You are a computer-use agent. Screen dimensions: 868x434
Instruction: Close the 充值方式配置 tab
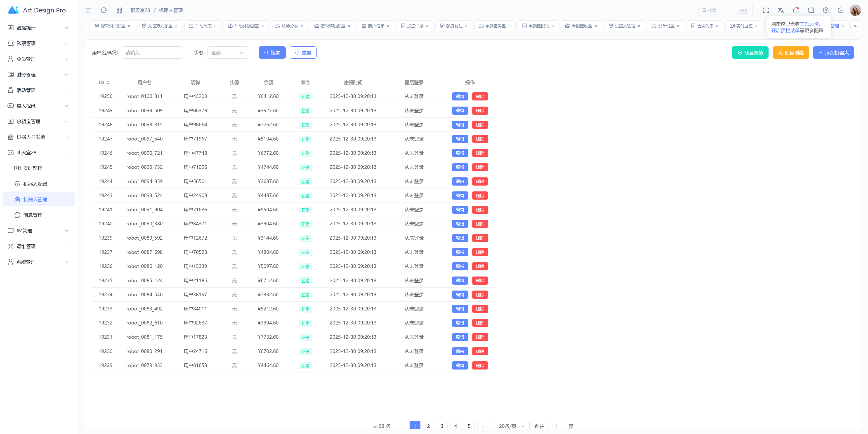click(176, 26)
